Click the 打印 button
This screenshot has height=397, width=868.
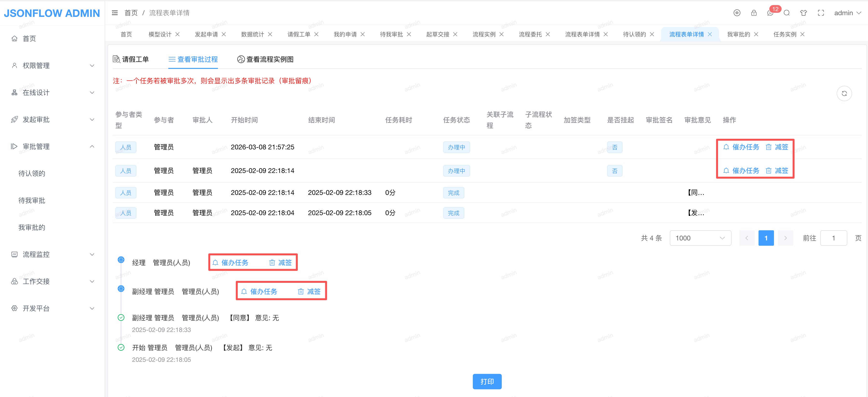coord(487,382)
